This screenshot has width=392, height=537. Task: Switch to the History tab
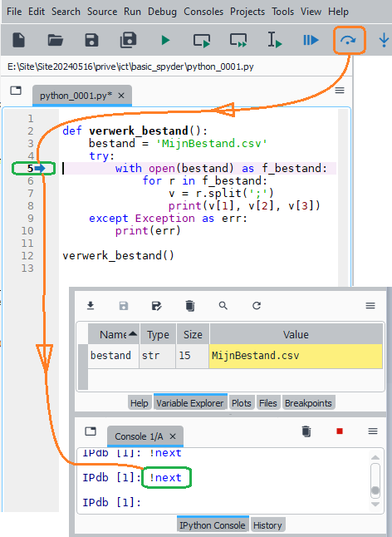(267, 525)
